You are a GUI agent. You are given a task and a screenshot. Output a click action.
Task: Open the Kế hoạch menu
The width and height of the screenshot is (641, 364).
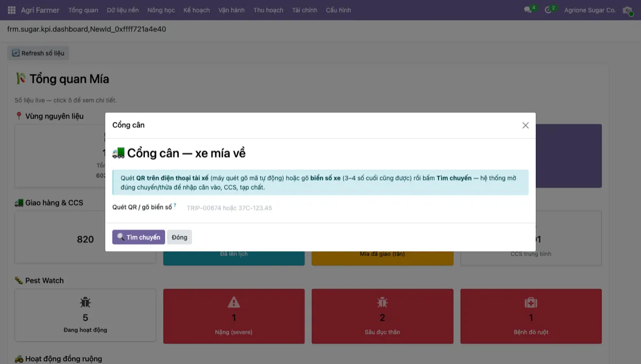[x=197, y=10]
